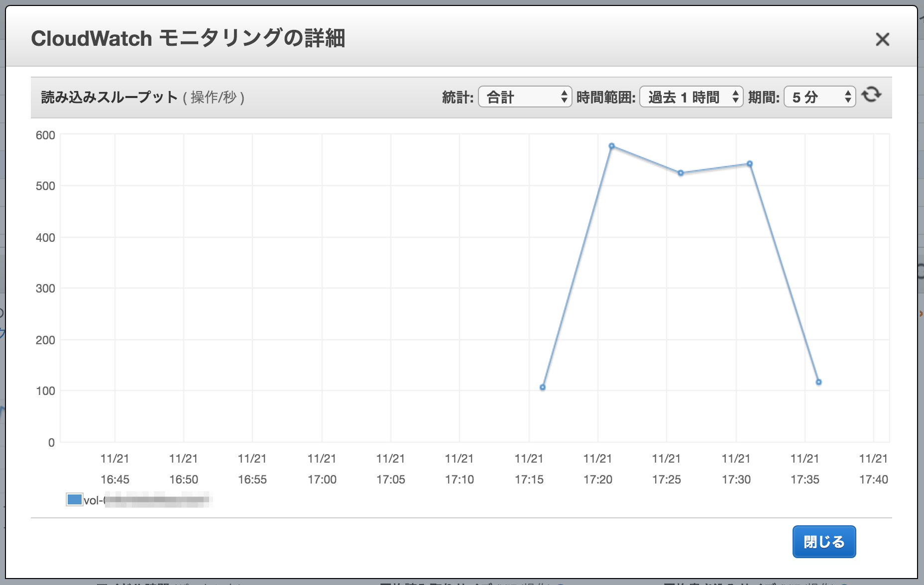Viewport: 924px width, 585px height.
Task: Click the 統計: label
Action: (458, 97)
